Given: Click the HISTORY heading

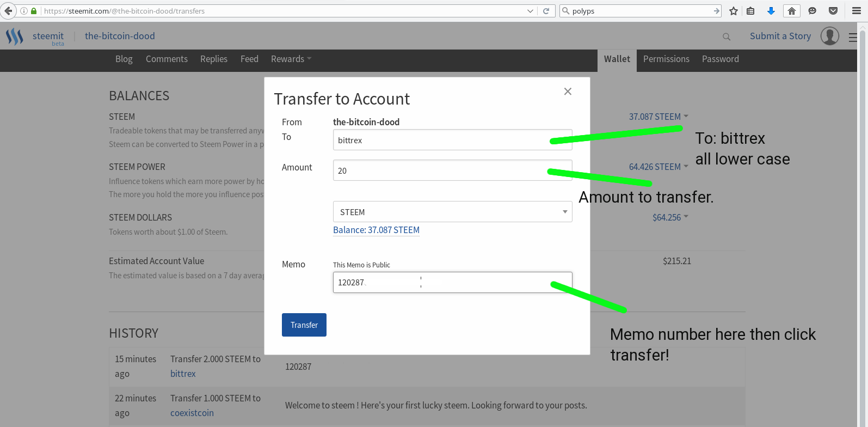Looking at the screenshot, I should point(134,333).
